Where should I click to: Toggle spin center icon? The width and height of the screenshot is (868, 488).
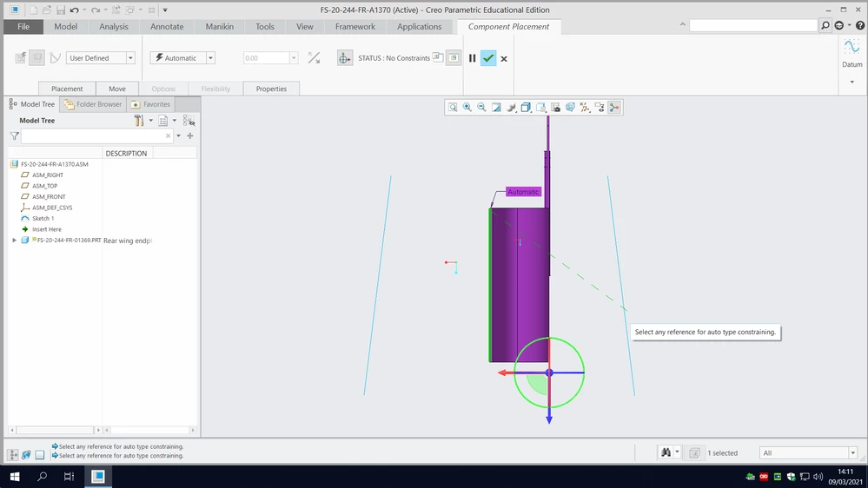(614, 108)
